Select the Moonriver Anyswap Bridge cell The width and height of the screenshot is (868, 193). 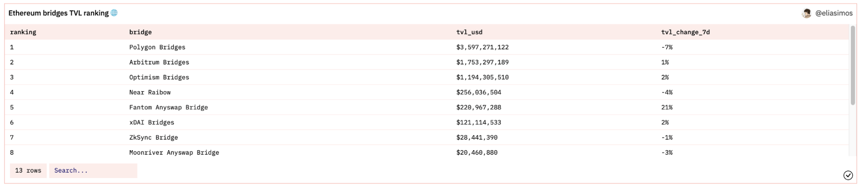point(174,153)
